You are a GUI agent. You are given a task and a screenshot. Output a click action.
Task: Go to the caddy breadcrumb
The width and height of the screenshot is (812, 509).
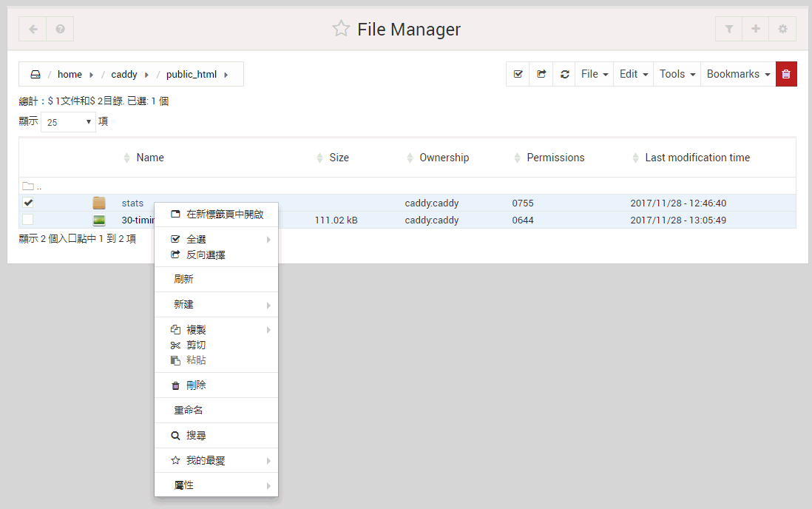[124, 75]
